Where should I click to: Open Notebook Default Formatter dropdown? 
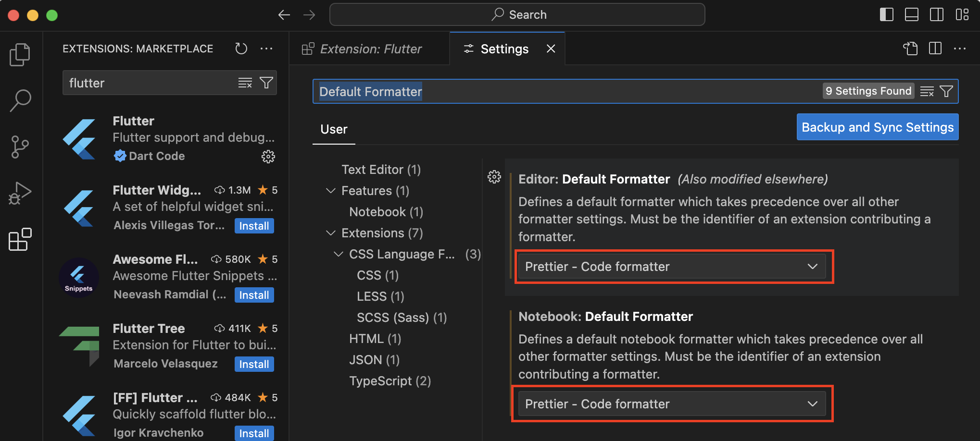(x=672, y=404)
